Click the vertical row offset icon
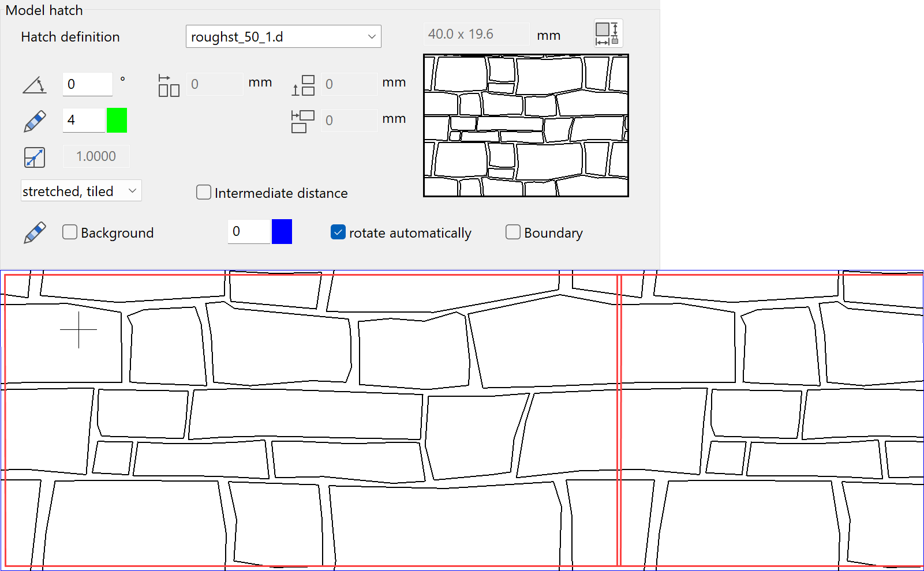Image resolution: width=924 pixels, height=571 pixels. 302,84
